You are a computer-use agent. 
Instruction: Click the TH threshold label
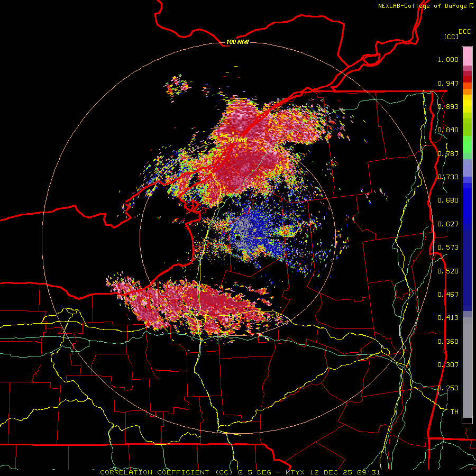coord(454,412)
